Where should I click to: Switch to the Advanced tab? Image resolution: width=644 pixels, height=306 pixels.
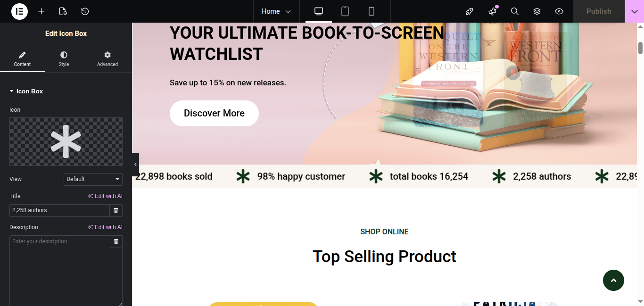pyautogui.click(x=107, y=59)
